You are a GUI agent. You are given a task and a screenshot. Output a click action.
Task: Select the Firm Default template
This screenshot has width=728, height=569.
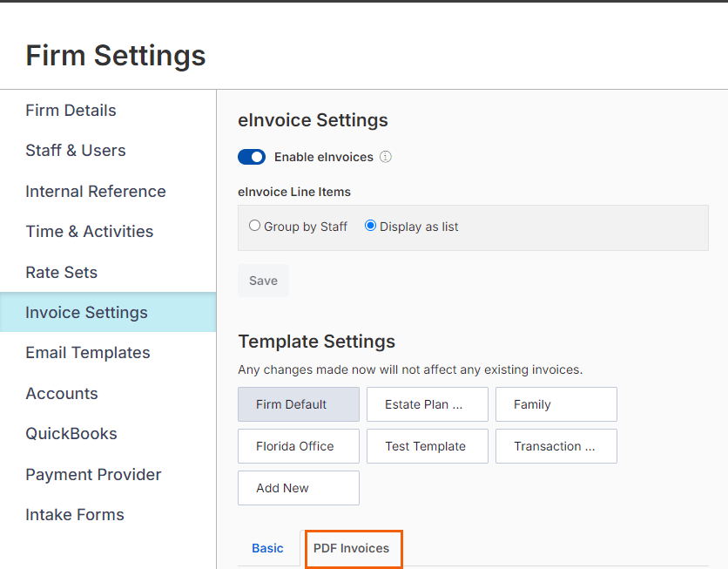pyautogui.click(x=298, y=404)
